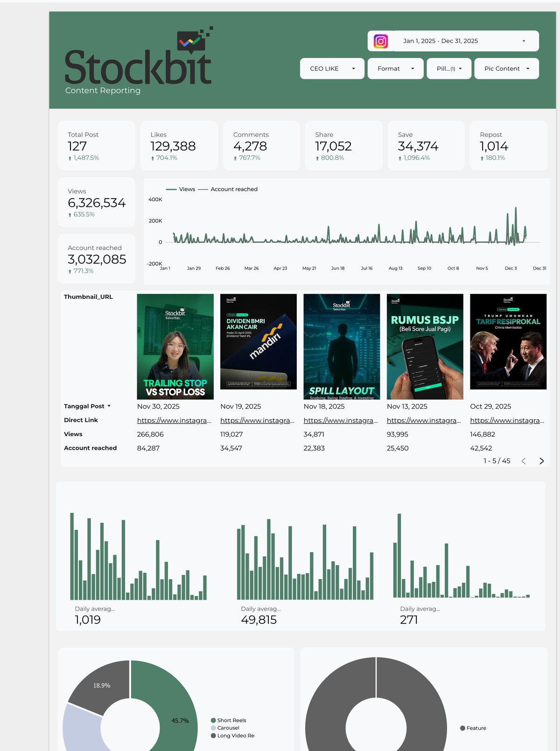
Task: Click the views cell 266,806
Action: (x=150, y=434)
